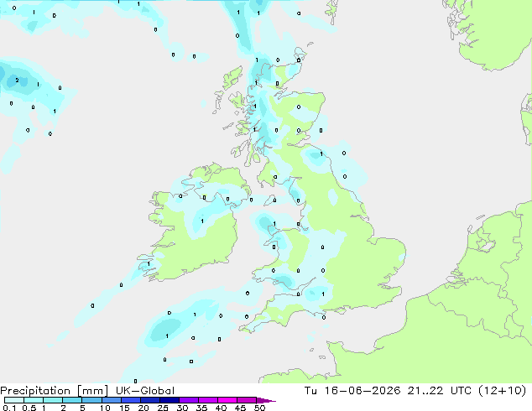This screenshot has width=532, height=411.
Task: Click the "2" precipitation value on the map
Action: pos(17,81)
